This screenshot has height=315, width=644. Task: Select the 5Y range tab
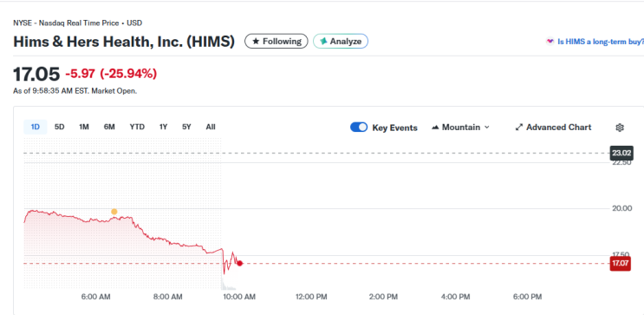point(187,127)
